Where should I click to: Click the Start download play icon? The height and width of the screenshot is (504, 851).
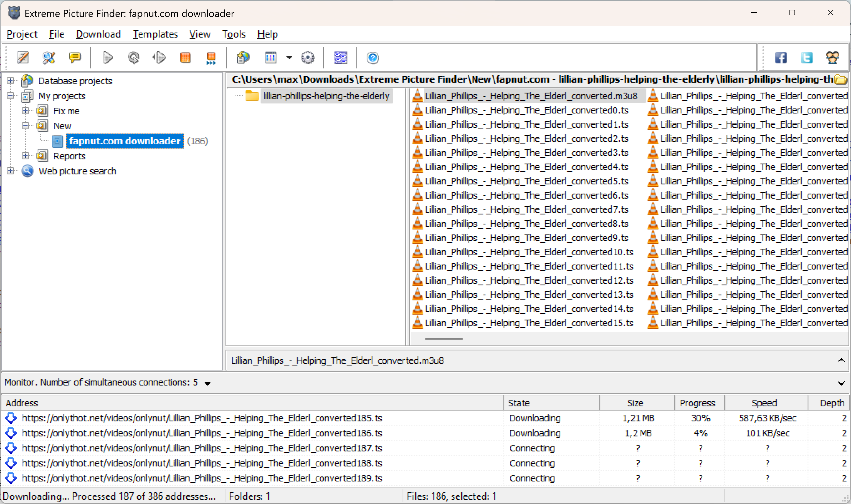pyautogui.click(x=108, y=58)
